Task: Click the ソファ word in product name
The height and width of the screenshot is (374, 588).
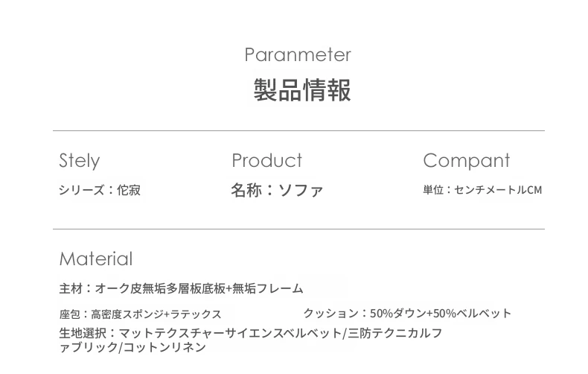Action: (301, 191)
